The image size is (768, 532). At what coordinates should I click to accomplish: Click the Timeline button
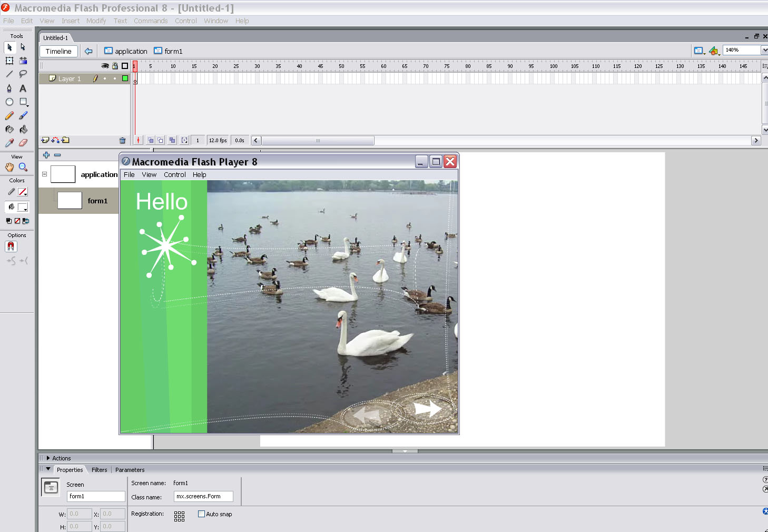click(58, 51)
